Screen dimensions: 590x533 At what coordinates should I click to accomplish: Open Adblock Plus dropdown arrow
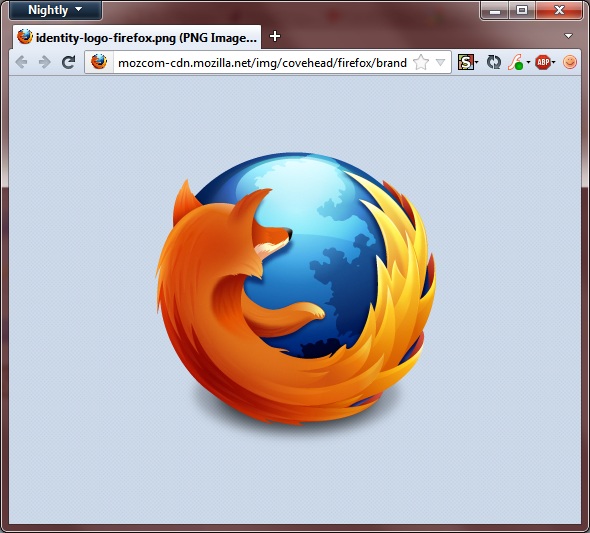coord(554,62)
